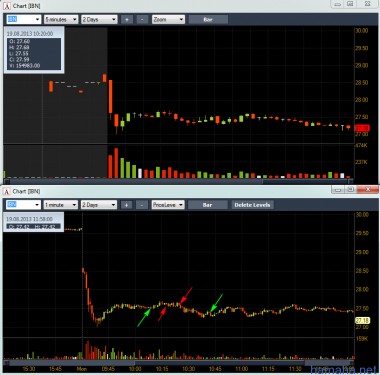This screenshot has height=375, width=380.
Task: Click the Bar button in upper chart toolbar
Action: 208,19
